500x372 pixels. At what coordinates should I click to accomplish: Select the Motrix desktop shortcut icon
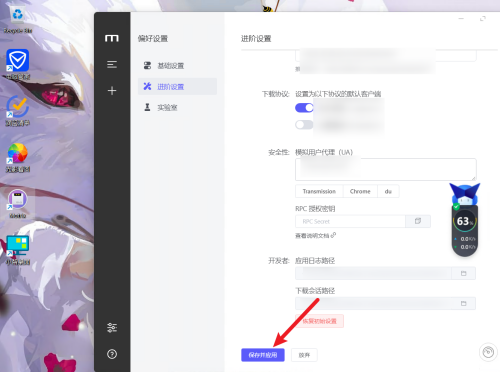click(x=18, y=204)
